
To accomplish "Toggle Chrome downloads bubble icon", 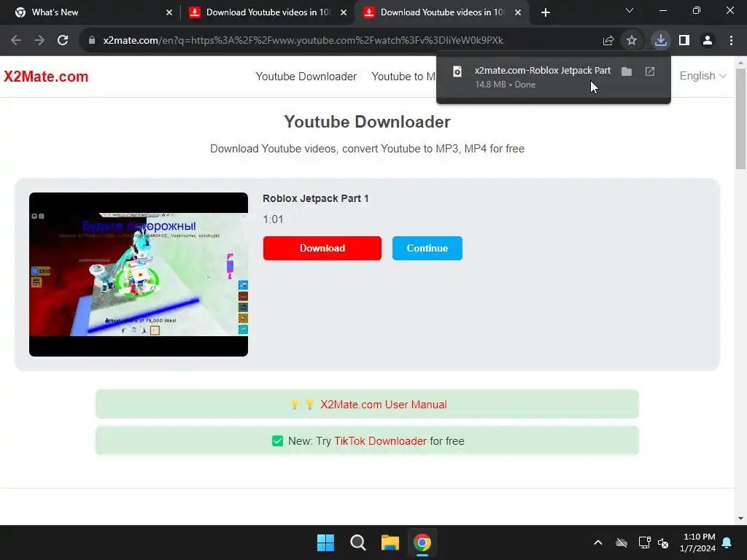I will click(661, 41).
